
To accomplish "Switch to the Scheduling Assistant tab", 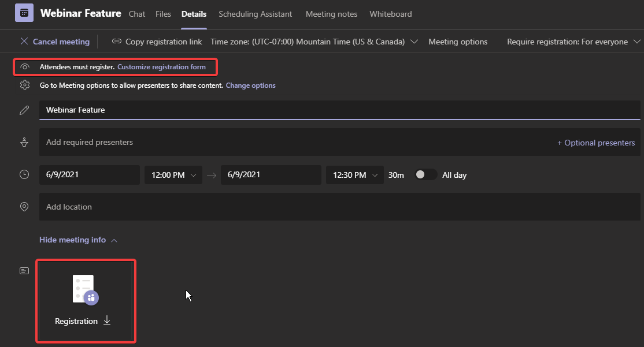I will (255, 14).
